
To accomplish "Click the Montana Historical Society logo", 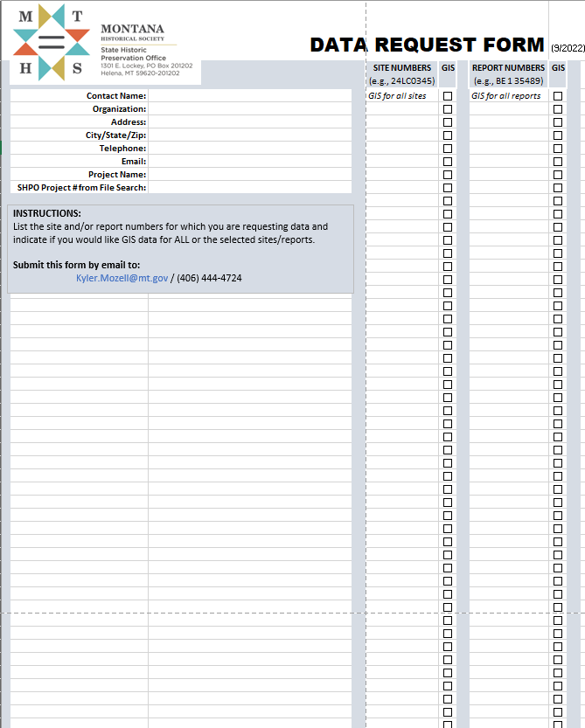I will (52, 42).
